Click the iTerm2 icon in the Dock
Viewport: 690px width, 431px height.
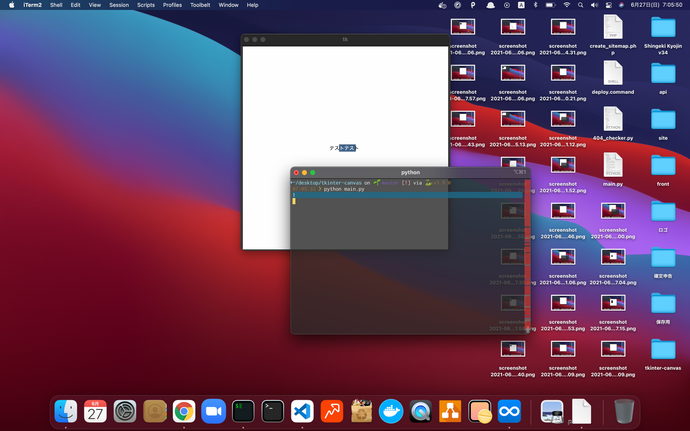[x=243, y=411]
